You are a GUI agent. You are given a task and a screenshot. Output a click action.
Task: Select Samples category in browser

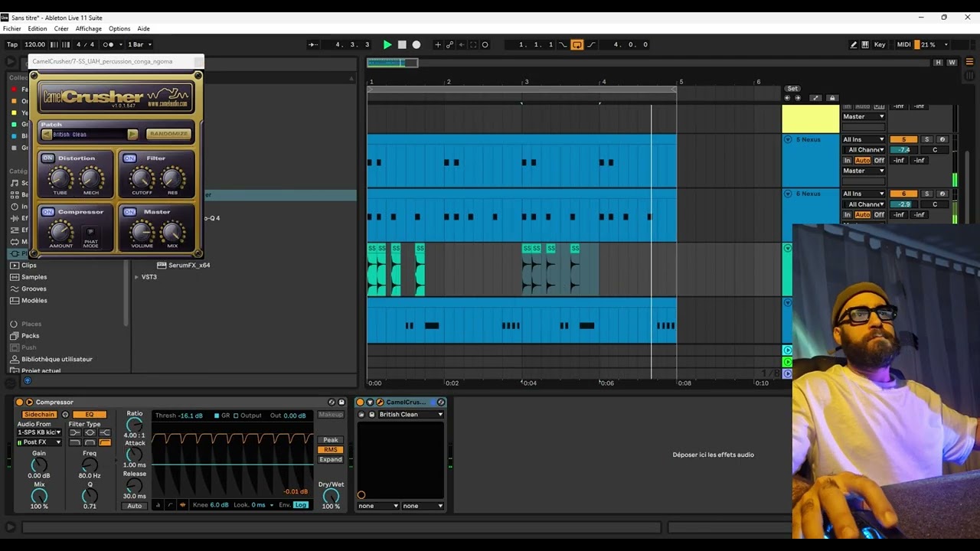tap(34, 277)
